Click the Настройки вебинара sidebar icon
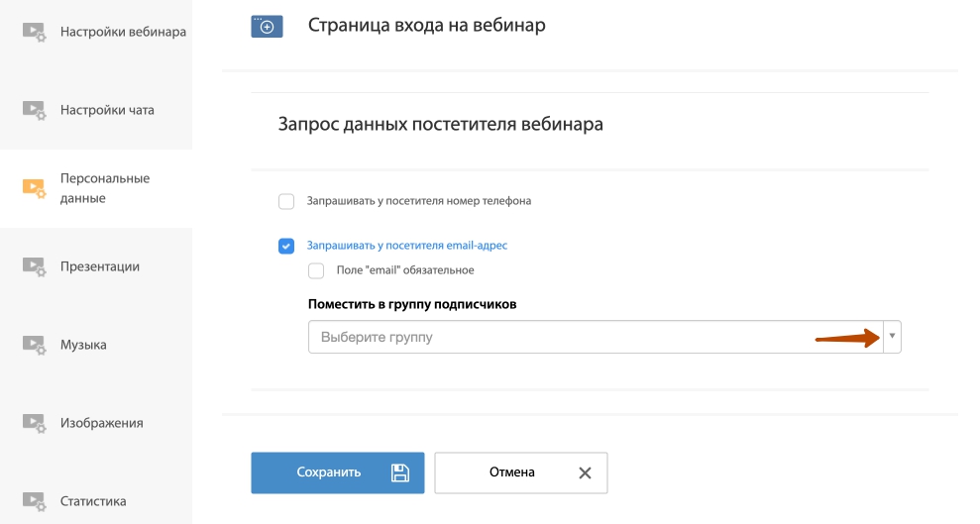This screenshot has width=980, height=524. tap(35, 32)
